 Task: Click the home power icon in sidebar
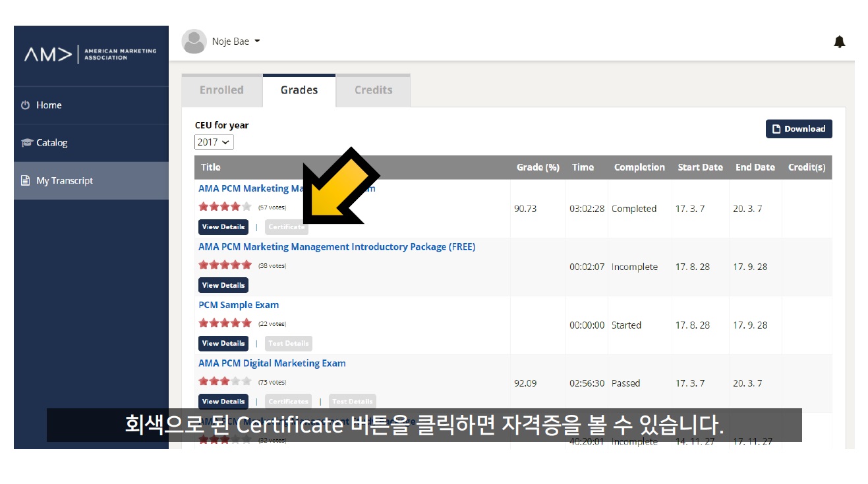pos(26,105)
